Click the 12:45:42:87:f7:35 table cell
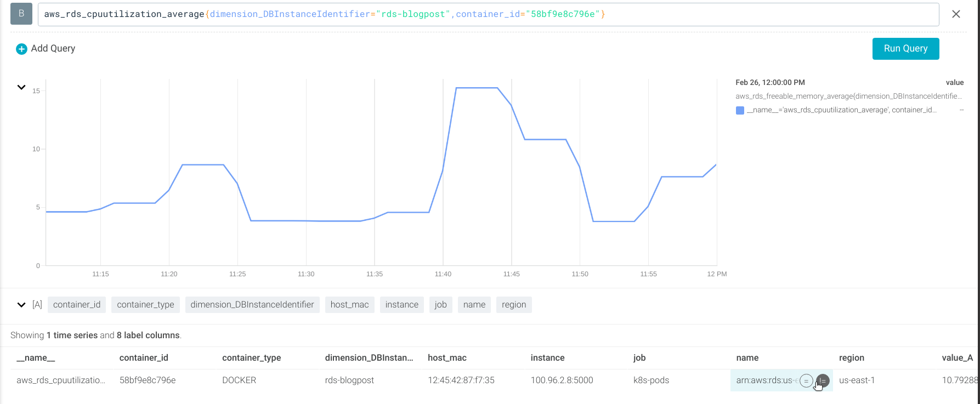Screen dimensions: 980x404 pos(461,380)
